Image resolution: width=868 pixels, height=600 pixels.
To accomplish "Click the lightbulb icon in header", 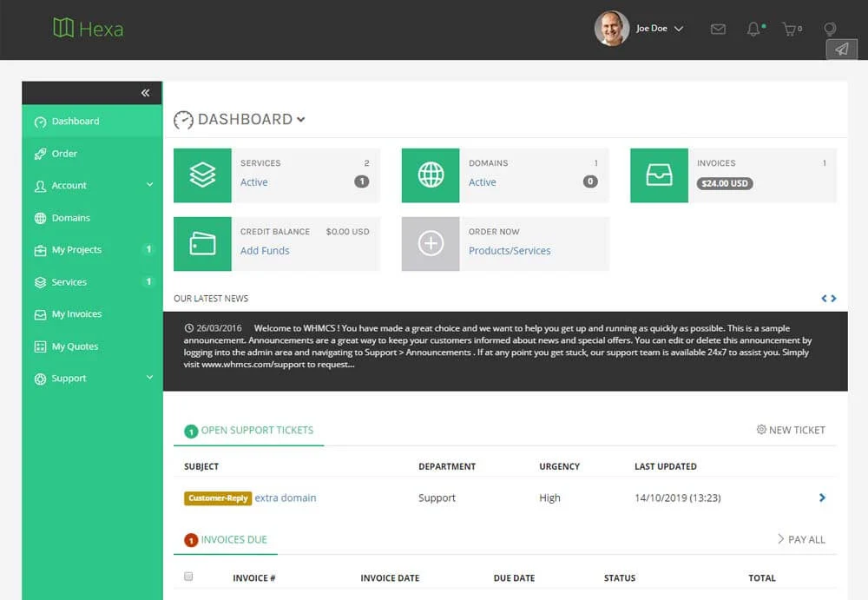I will [829, 29].
